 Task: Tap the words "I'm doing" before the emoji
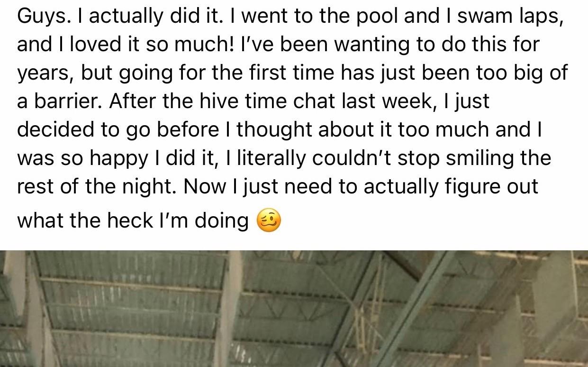point(204,221)
